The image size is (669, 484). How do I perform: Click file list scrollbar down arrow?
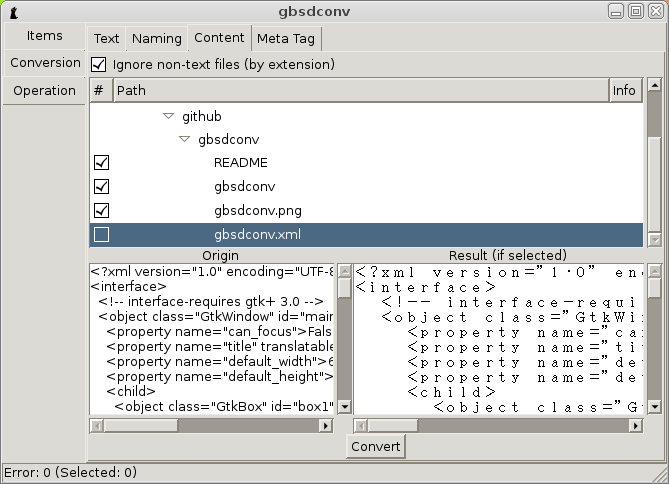coord(654,239)
